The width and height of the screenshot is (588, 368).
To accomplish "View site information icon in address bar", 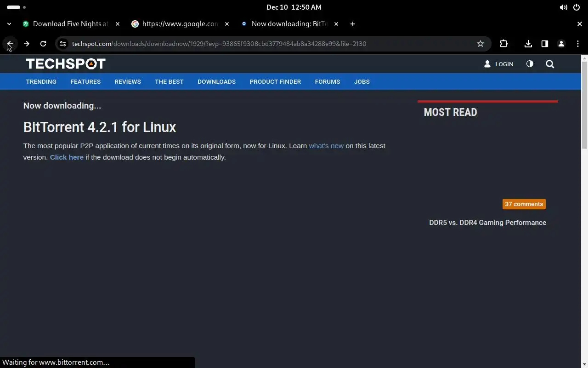I will point(63,44).
